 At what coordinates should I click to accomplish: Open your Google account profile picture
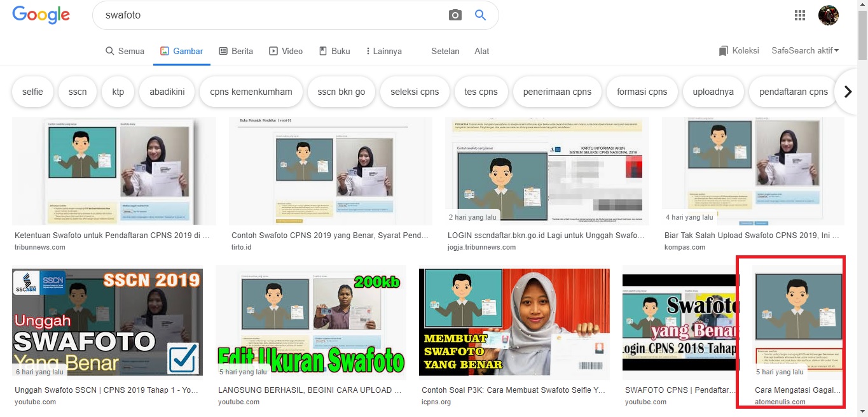[x=829, y=14]
